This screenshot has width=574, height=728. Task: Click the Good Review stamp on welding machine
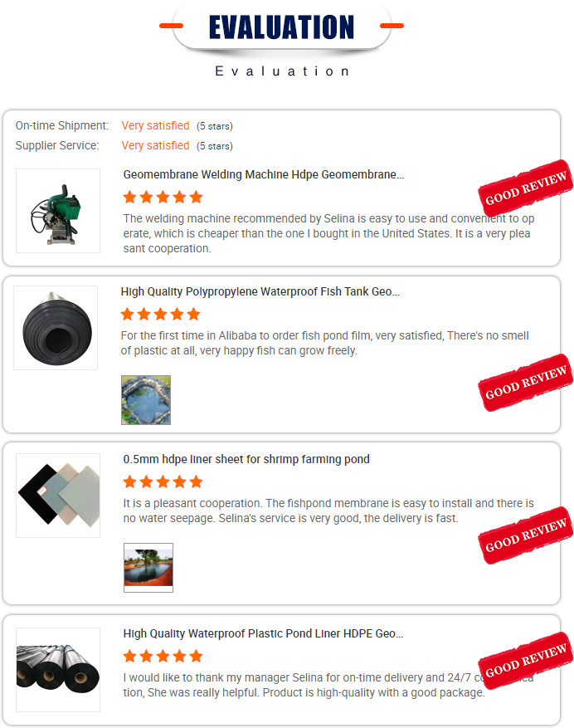(525, 188)
